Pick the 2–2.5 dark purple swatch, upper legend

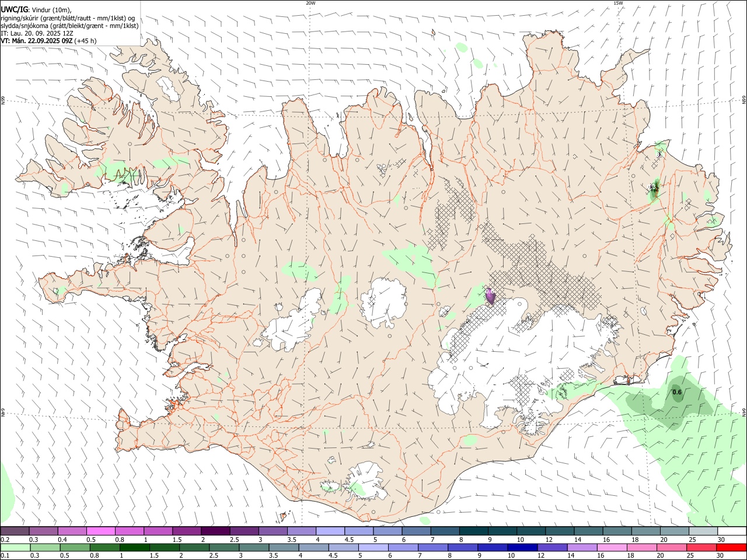215,531
